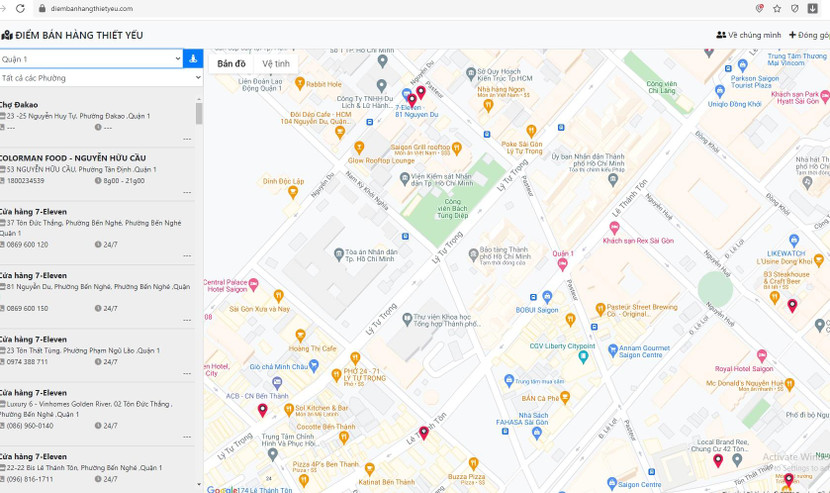The height and width of the screenshot is (493, 830).
Task: Bookmark this page with the star icon
Action: (777, 8)
